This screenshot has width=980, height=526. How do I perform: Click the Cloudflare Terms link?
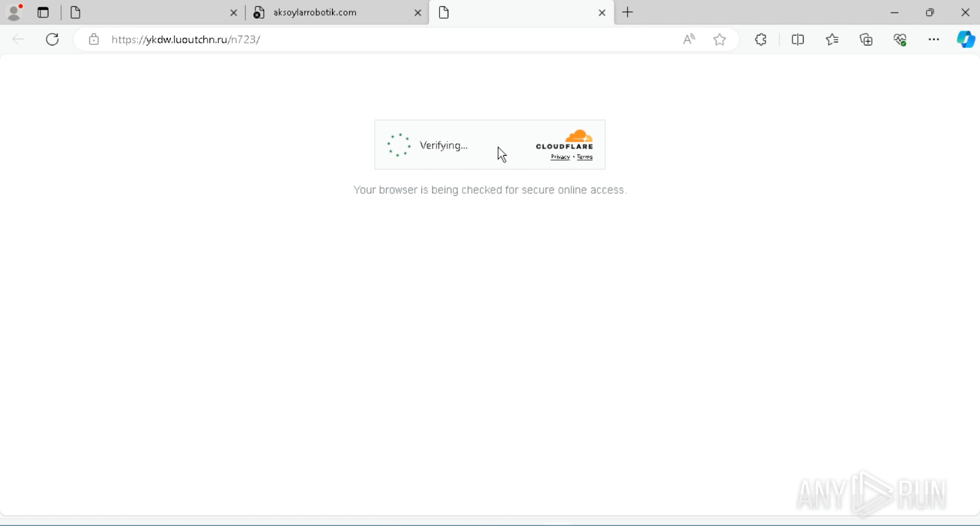point(585,158)
